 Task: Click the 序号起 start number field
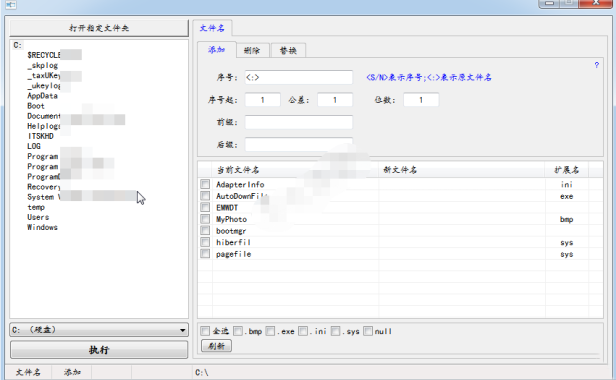tap(262, 100)
